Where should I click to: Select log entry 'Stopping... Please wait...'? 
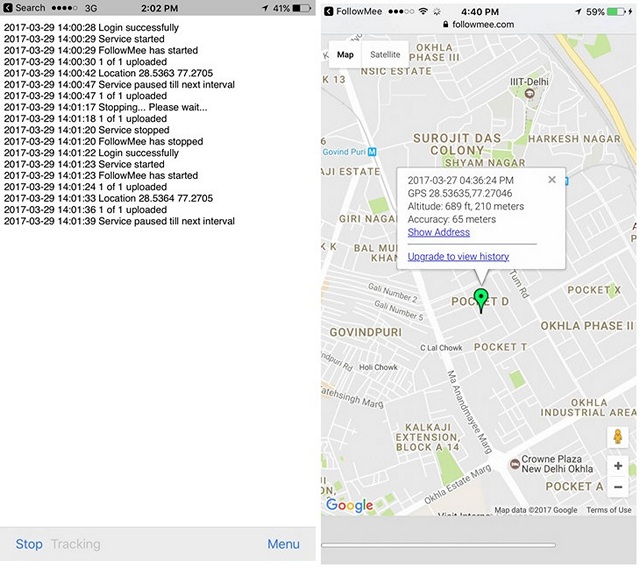(x=106, y=107)
